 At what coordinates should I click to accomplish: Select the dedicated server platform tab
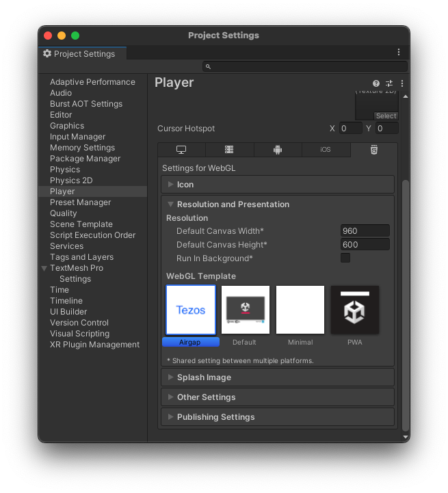coord(229,150)
